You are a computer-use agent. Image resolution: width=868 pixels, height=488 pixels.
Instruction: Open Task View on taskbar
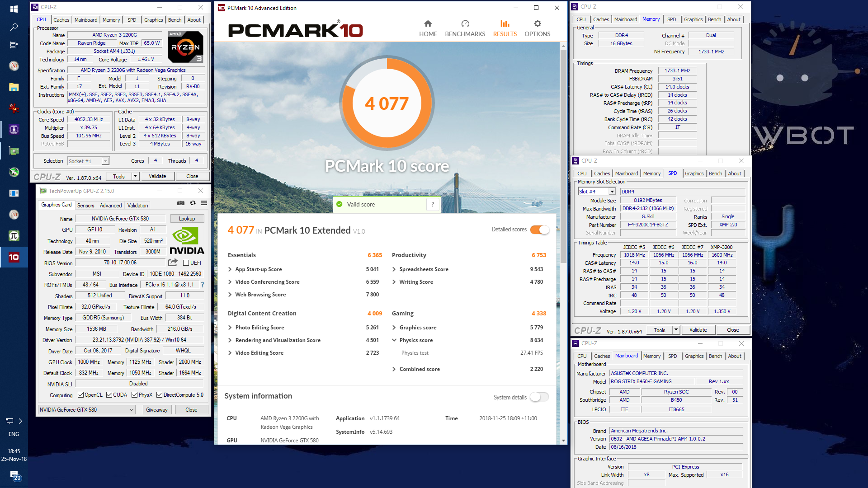(14, 45)
